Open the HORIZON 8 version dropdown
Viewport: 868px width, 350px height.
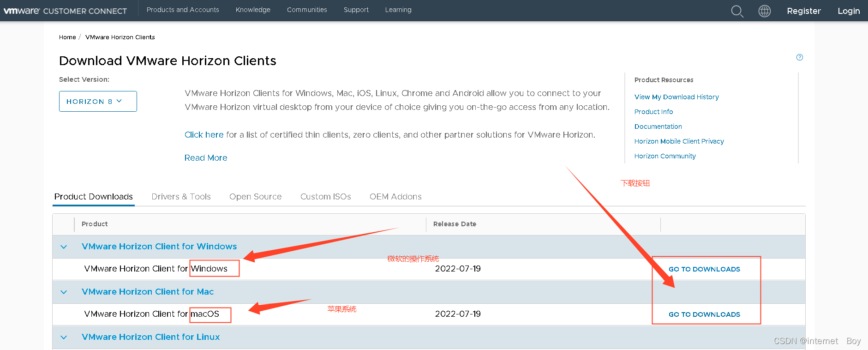(98, 101)
